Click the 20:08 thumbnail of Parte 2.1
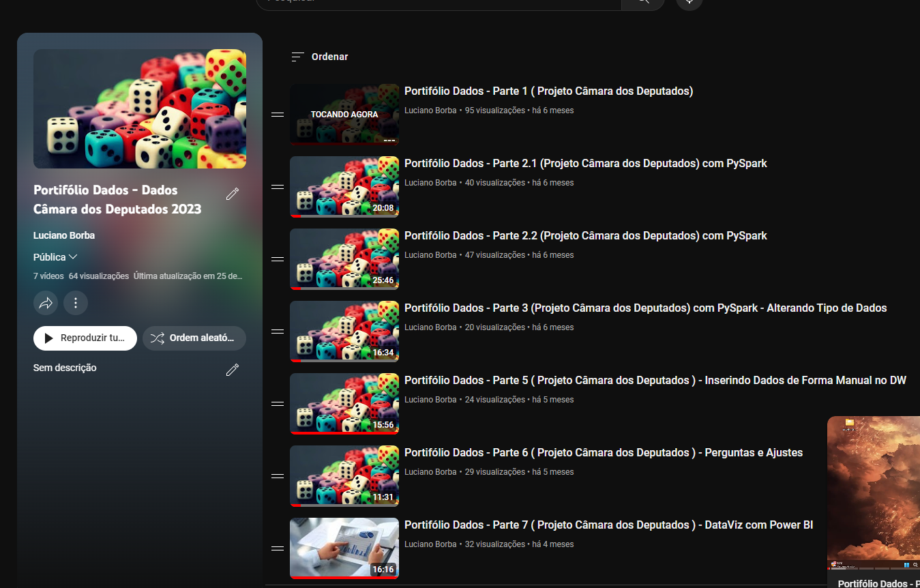Viewport: 920px width, 588px height. coord(344,187)
